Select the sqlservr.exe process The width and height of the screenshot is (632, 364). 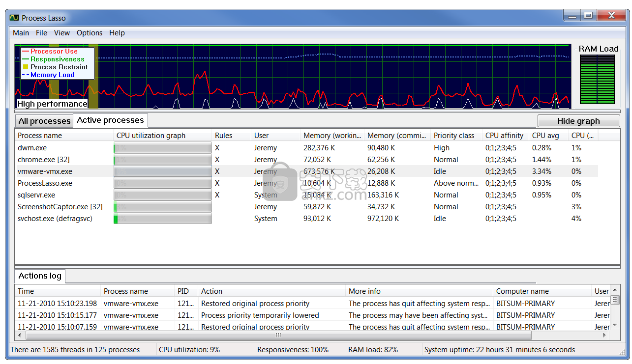pyautogui.click(x=306, y=195)
